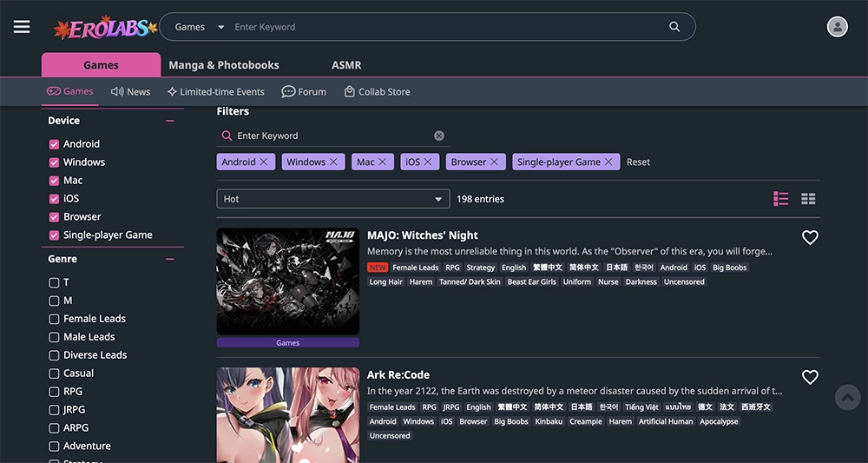Open the Ark Re:Code title link

point(398,375)
